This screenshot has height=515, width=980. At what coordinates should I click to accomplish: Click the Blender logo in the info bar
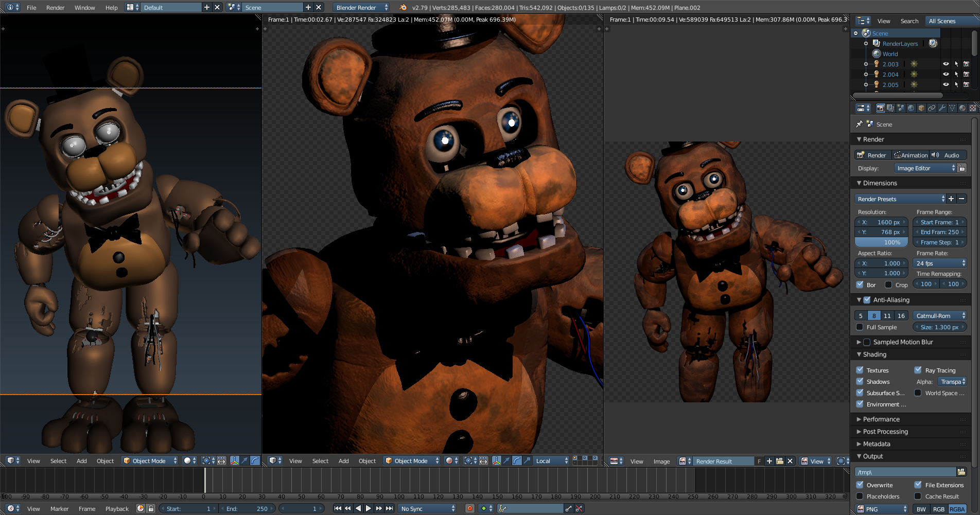pyautogui.click(x=403, y=7)
